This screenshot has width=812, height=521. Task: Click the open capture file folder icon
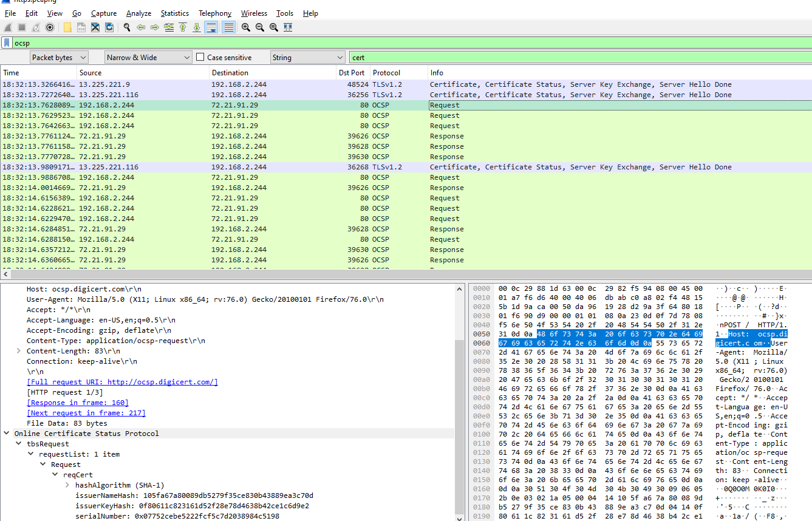tap(67, 27)
